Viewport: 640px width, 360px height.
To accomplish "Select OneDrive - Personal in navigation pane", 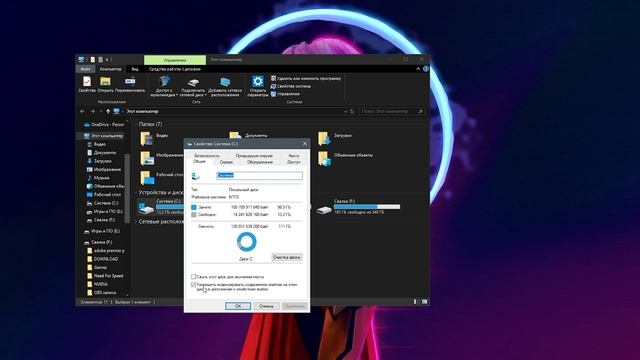I will click(104, 124).
